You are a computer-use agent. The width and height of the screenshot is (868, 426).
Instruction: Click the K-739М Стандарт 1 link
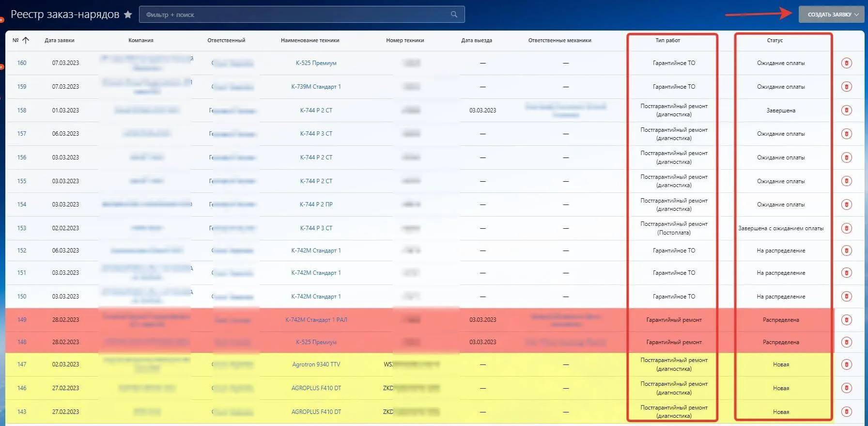tap(316, 87)
